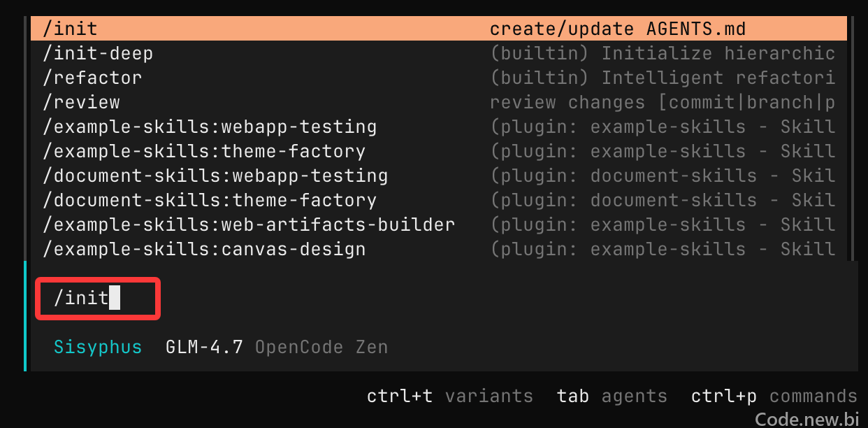This screenshot has height=428, width=868.
Task: Click the OpenCode Zen provider label
Action: [x=321, y=347]
